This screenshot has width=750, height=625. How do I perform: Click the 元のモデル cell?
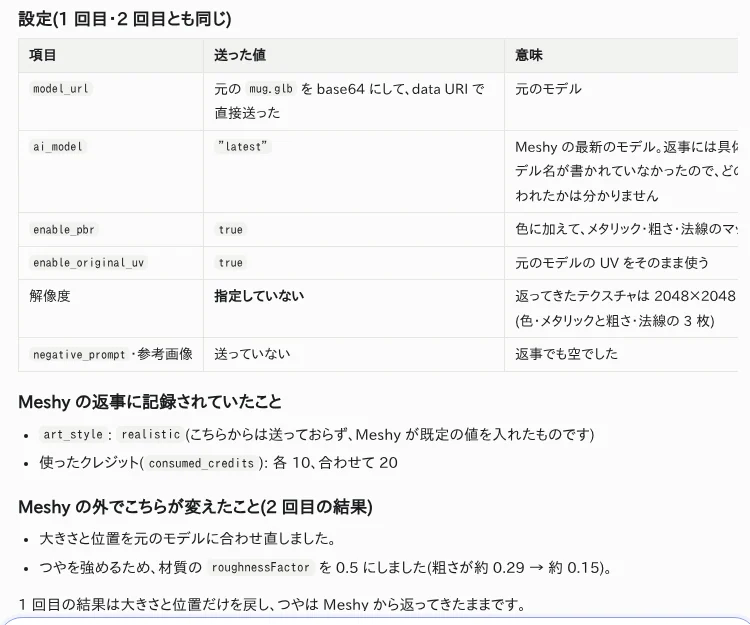548,89
